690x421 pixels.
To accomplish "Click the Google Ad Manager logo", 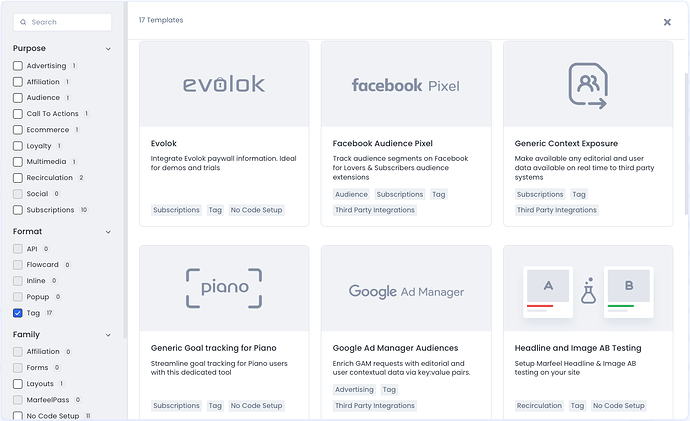I will (406, 291).
